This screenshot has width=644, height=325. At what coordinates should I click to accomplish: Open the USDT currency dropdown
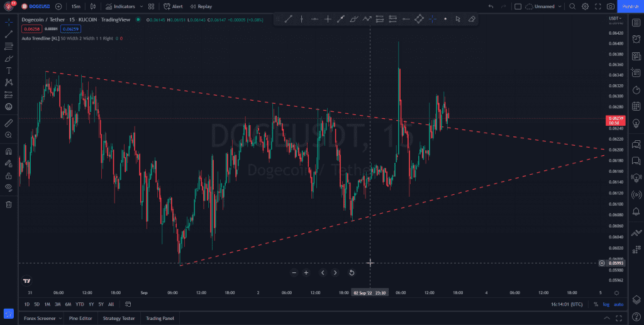tap(614, 18)
